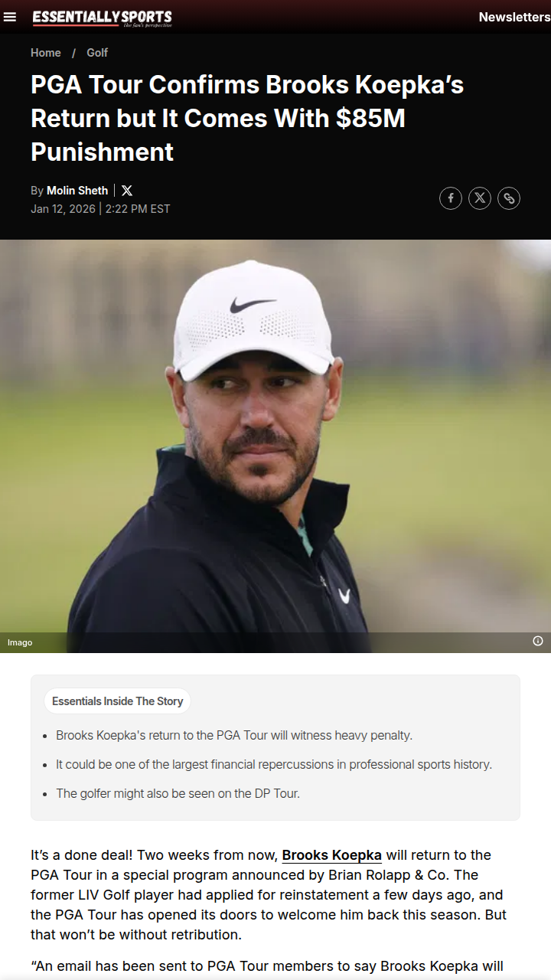This screenshot has width=551, height=980.
Task: Share article on X
Action: [480, 198]
